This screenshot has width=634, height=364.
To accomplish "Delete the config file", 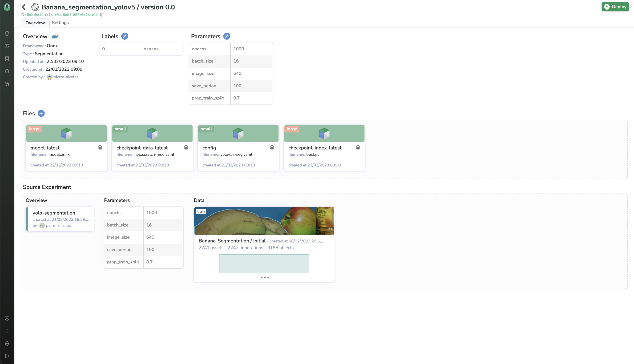I will (272, 148).
